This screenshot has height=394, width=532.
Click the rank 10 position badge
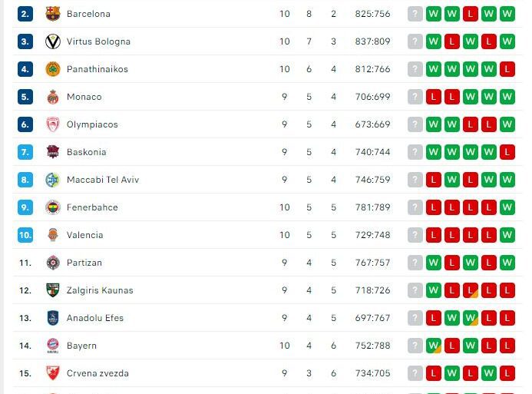tap(25, 235)
